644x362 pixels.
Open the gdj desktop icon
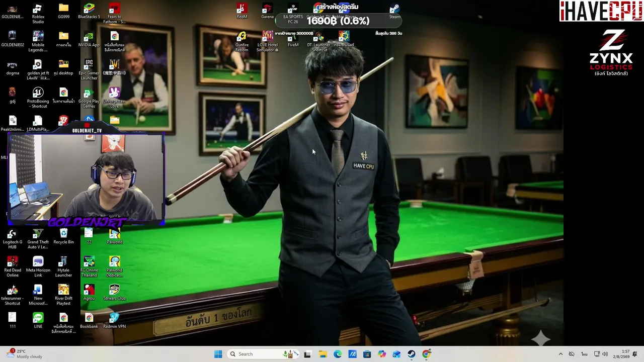pyautogui.click(x=13, y=96)
